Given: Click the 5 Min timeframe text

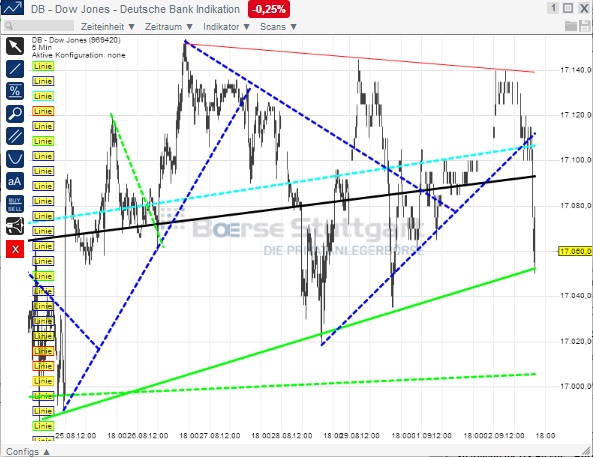Looking at the screenshot, I should pyautogui.click(x=42, y=48).
